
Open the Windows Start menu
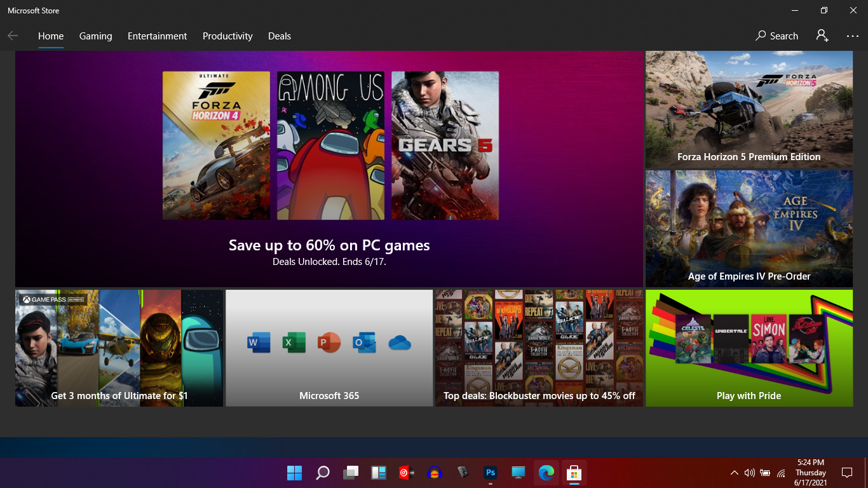(x=294, y=473)
